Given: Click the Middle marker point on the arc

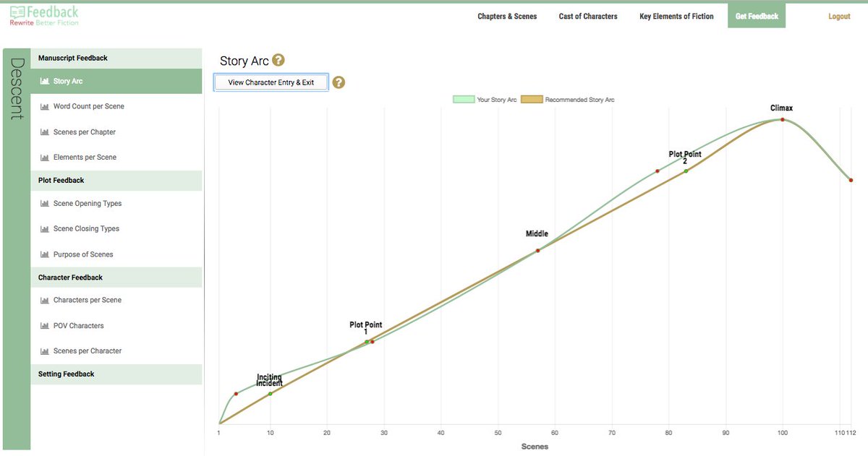Looking at the screenshot, I should click(537, 251).
